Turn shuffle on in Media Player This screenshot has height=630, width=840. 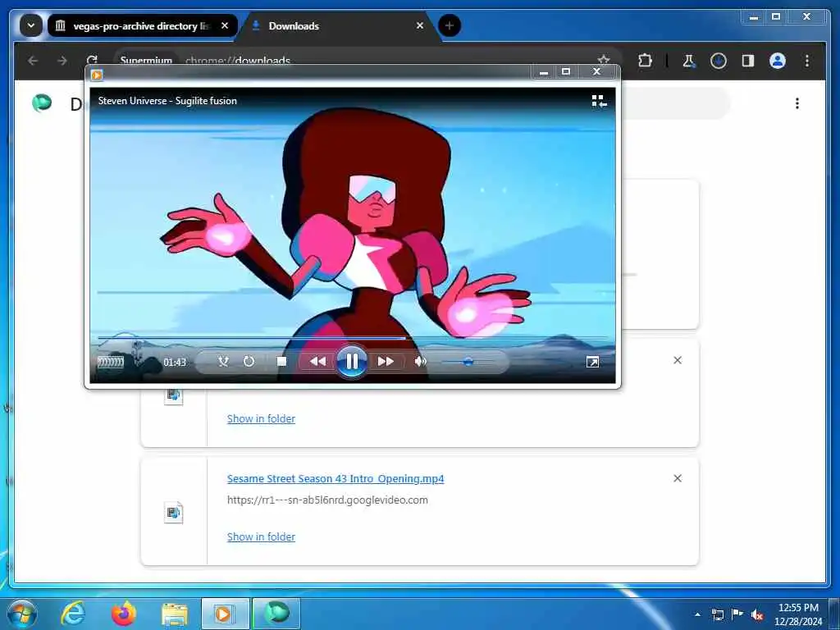coord(223,362)
